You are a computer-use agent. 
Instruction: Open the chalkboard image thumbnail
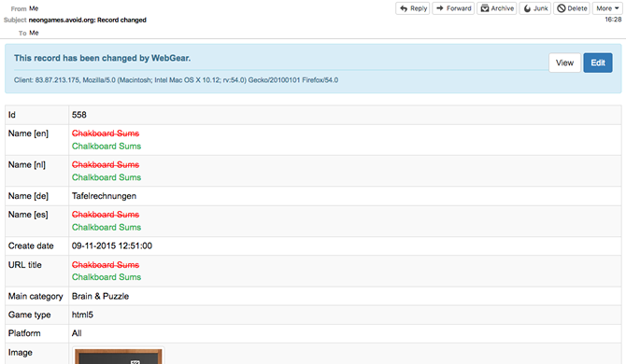tap(118, 356)
